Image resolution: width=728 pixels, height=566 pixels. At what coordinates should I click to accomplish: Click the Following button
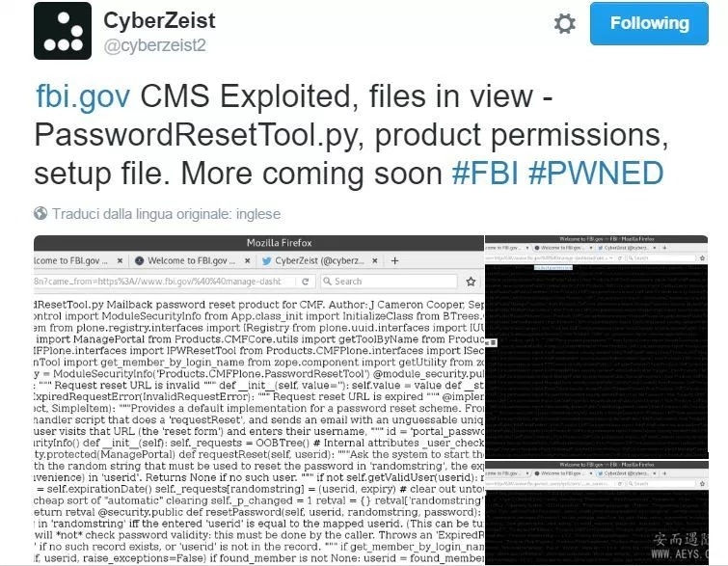[x=649, y=24]
